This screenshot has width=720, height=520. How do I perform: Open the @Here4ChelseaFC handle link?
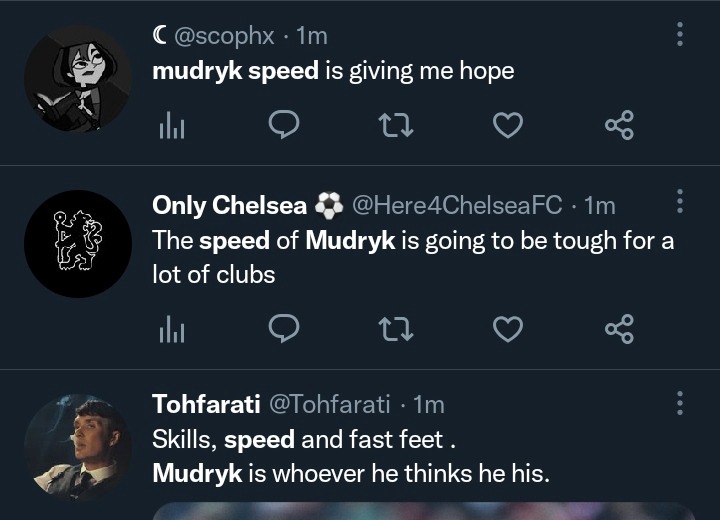(457, 206)
